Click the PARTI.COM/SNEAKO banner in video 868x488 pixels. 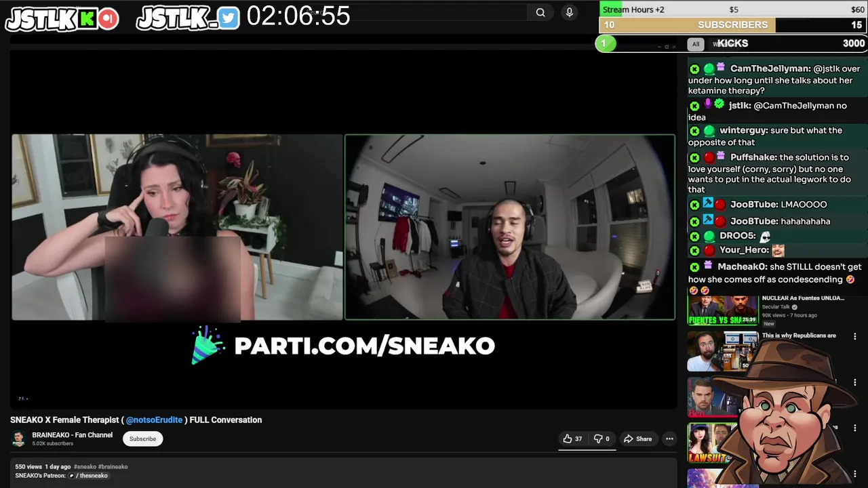[x=344, y=345]
